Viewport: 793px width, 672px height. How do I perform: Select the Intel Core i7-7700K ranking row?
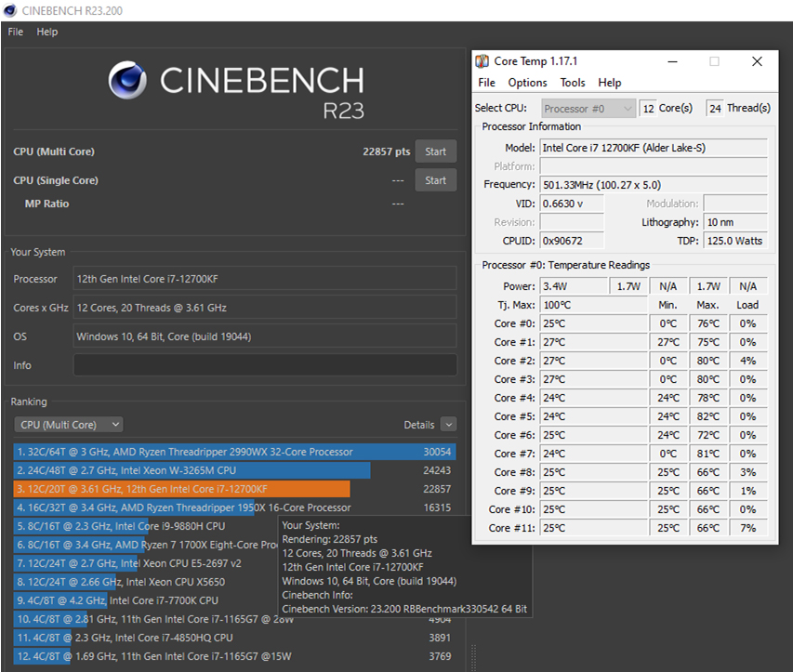tap(146, 600)
